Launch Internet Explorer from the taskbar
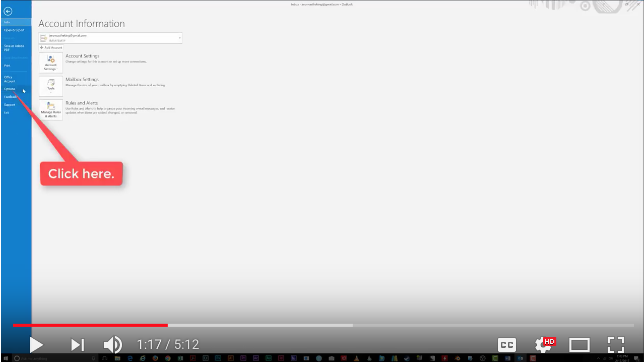Image resolution: width=644 pixels, height=362 pixels. click(x=143, y=358)
